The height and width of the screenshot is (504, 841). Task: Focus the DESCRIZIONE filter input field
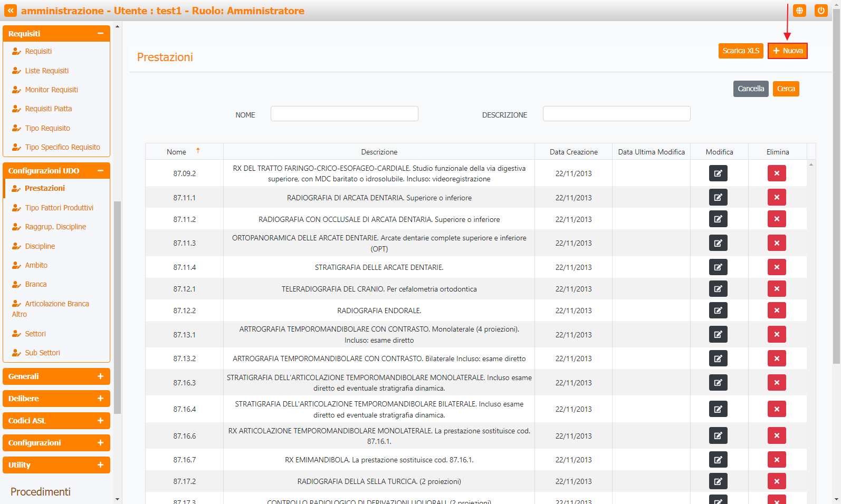coord(616,114)
